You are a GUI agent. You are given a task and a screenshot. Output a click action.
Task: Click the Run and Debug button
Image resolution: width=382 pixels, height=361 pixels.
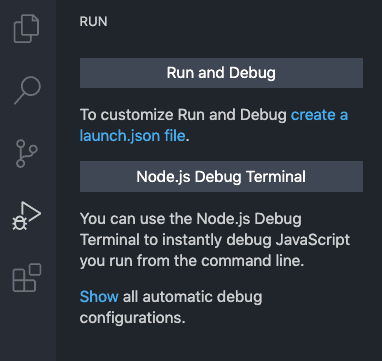(221, 73)
